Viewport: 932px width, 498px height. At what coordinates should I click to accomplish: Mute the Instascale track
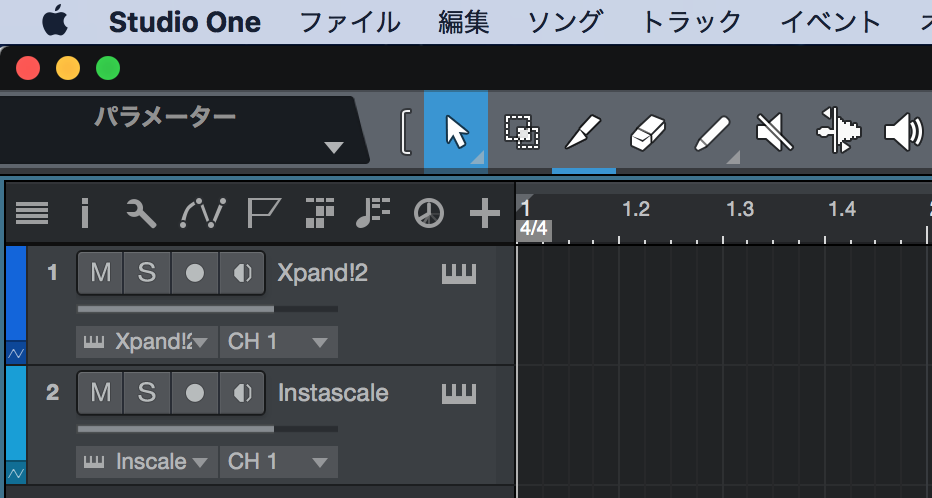point(100,393)
